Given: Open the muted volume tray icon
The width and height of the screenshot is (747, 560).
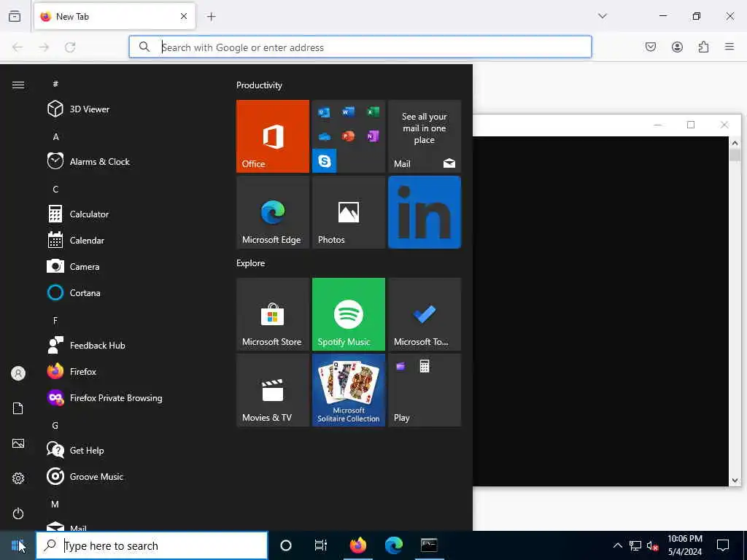Looking at the screenshot, I should (x=652, y=545).
